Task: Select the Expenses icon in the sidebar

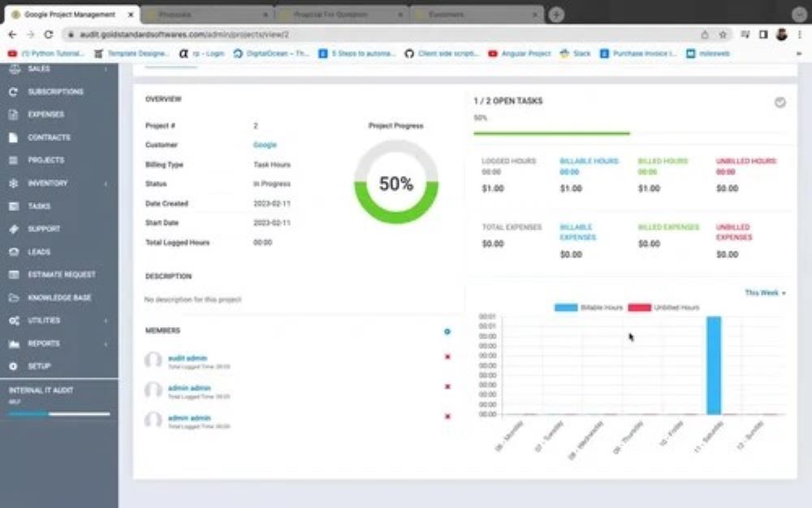Action: pyautogui.click(x=14, y=114)
